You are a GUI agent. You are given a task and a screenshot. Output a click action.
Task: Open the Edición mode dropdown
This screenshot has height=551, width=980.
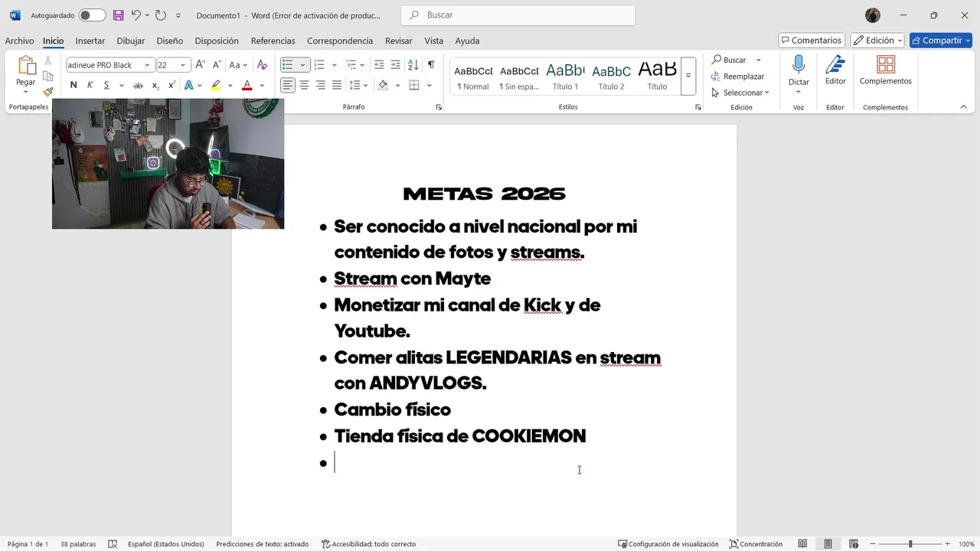pos(877,41)
